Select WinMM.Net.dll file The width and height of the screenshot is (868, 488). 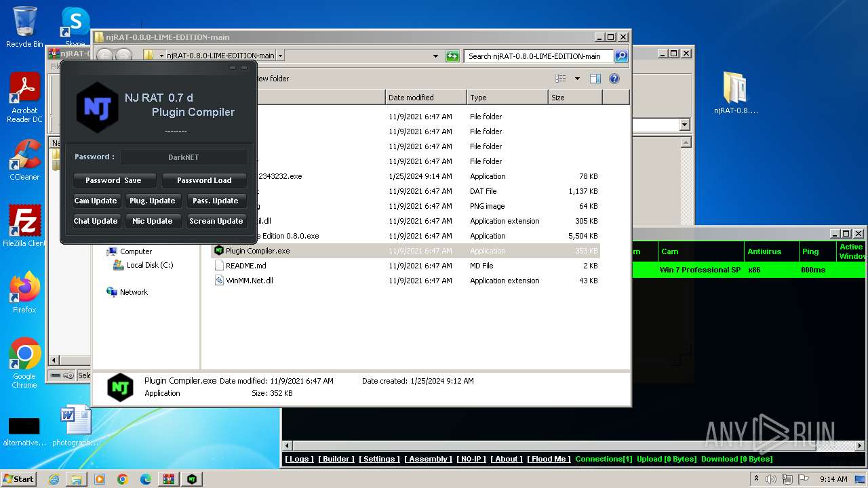tap(406, 281)
